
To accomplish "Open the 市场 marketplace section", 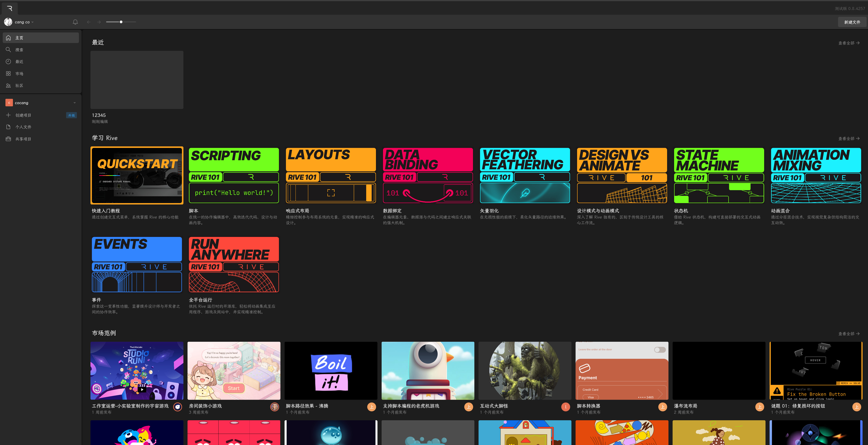I will (19, 74).
